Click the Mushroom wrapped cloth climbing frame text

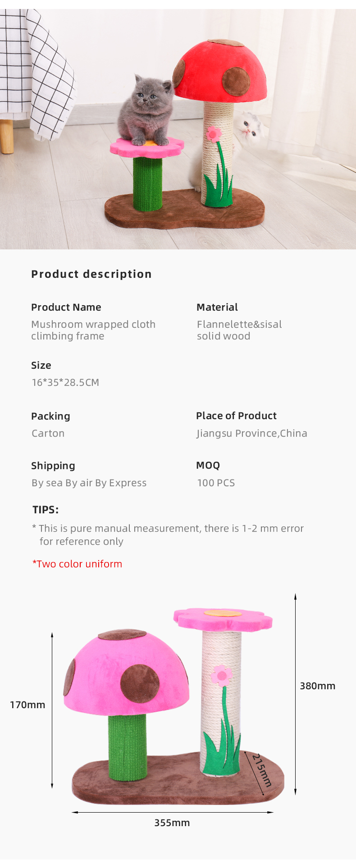tap(93, 330)
